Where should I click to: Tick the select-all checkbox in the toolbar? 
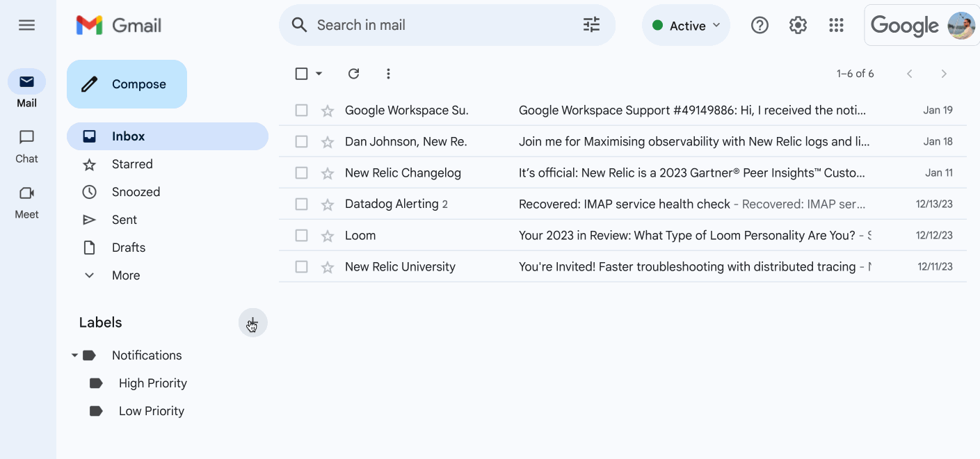[x=301, y=74]
